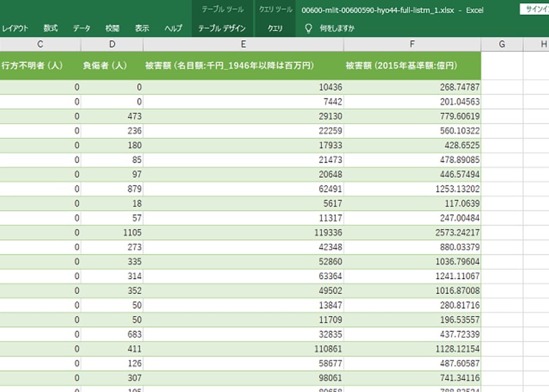Viewport: 549px width, 392px height.
Task: Select cell with value 7442
Action: click(x=244, y=102)
